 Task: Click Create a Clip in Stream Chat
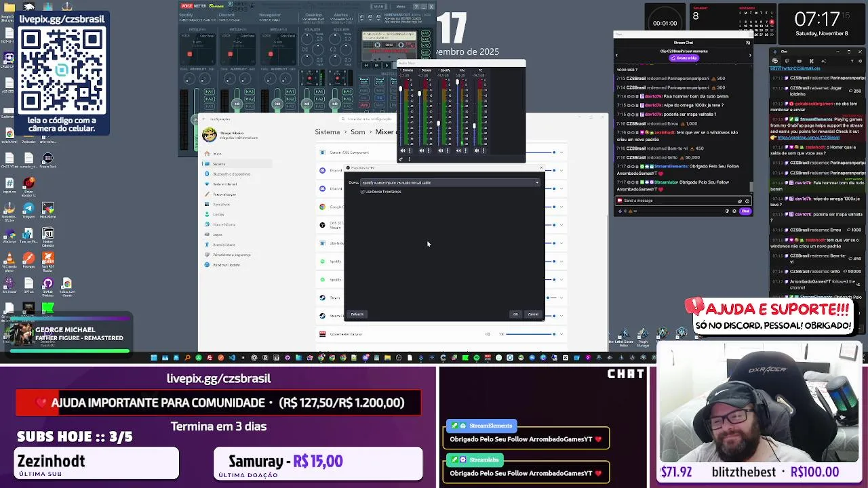[684, 58]
